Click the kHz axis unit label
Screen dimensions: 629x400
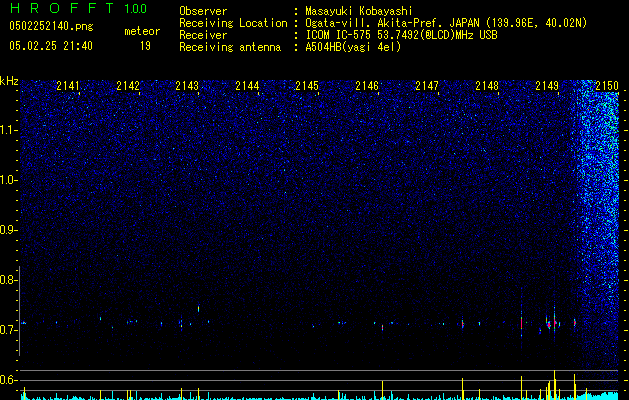pos(9,81)
